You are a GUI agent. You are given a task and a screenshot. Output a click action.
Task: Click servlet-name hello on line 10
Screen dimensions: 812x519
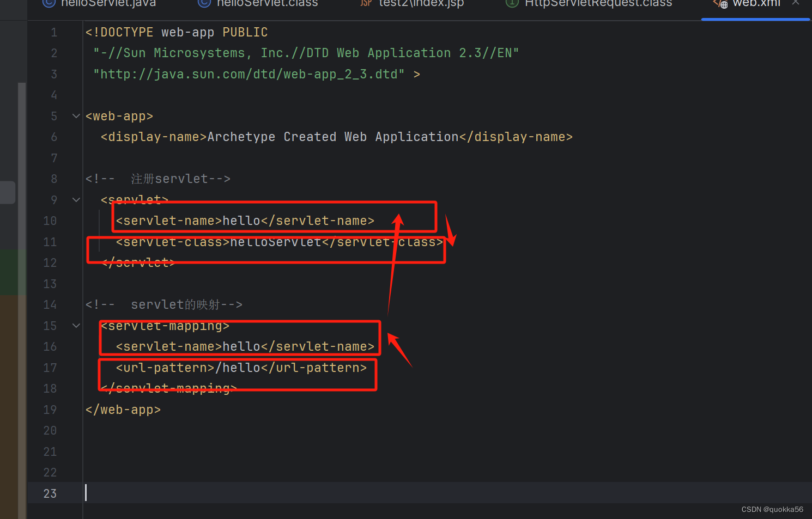tap(245, 221)
